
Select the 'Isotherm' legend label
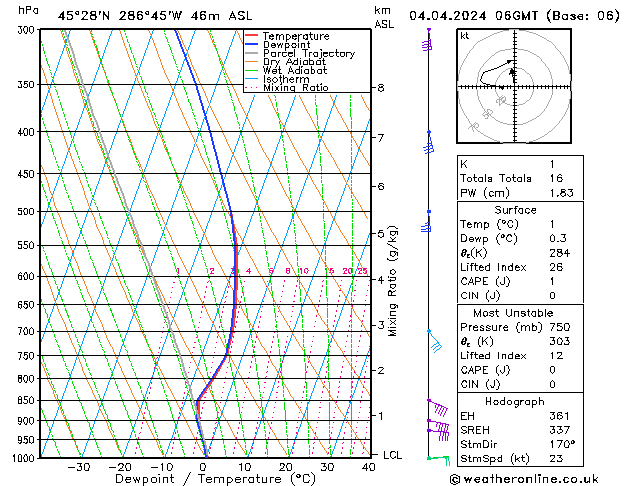pyautogui.click(x=286, y=79)
